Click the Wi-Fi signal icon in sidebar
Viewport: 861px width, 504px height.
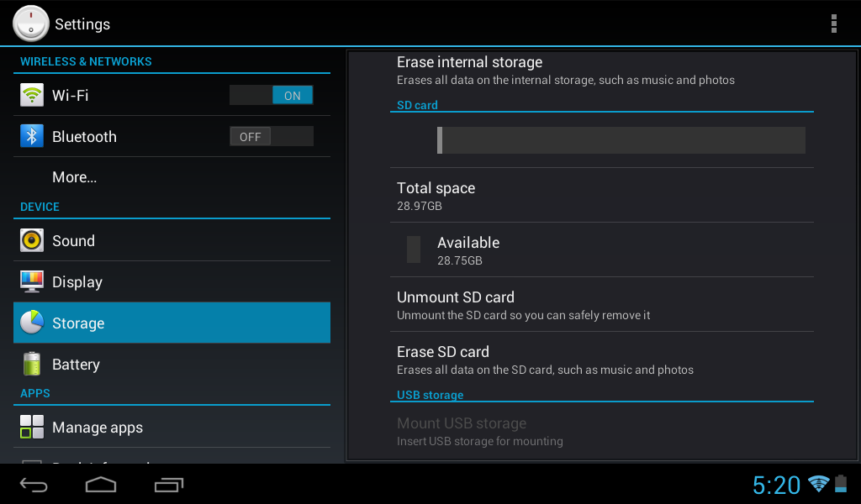(32, 95)
